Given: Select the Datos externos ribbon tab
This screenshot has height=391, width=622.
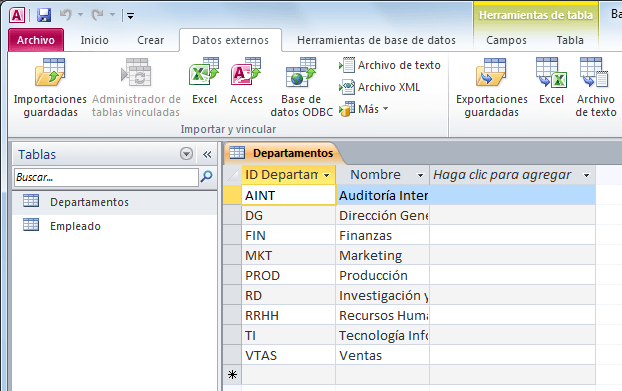Looking at the screenshot, I should [230, 40].
